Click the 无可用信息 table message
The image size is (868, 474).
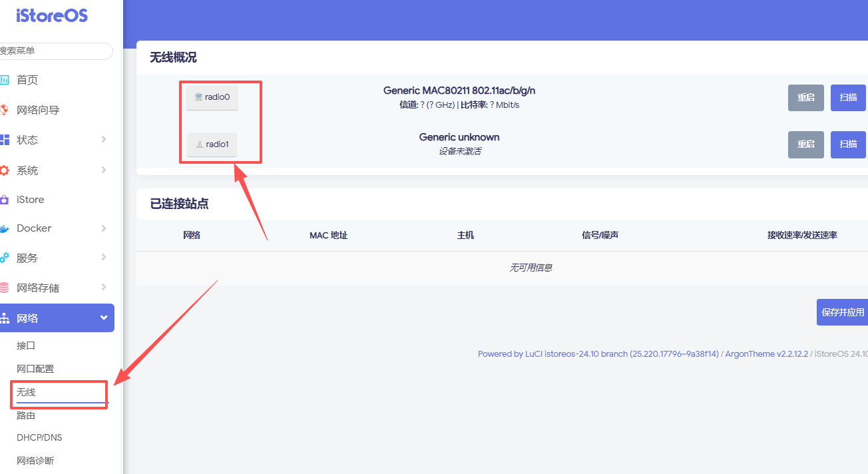click(531, 268)
